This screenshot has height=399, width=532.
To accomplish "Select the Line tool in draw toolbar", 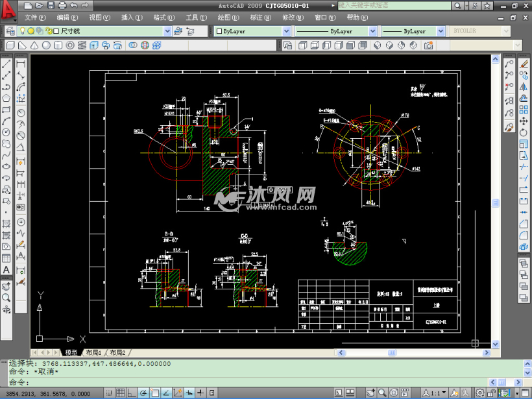I will 6,64.
